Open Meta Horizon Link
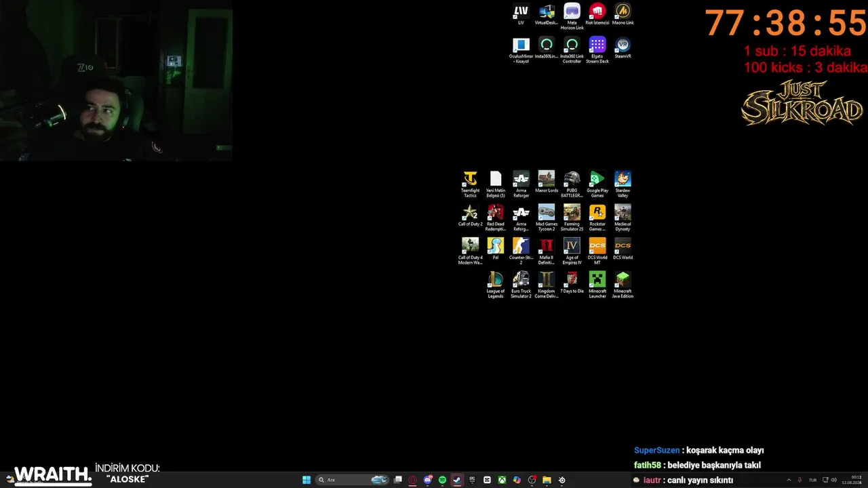 point(572,16)
